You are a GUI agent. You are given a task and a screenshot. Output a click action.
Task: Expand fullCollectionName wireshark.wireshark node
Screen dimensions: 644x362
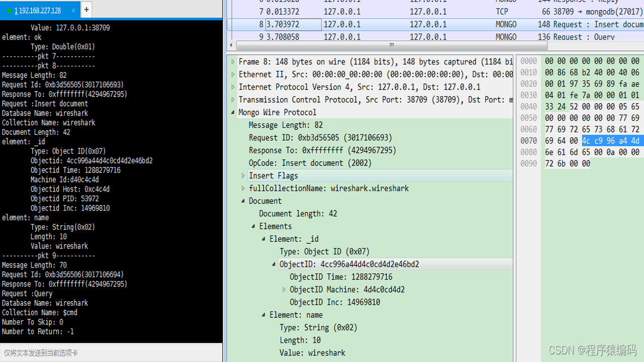coord(243,188)
